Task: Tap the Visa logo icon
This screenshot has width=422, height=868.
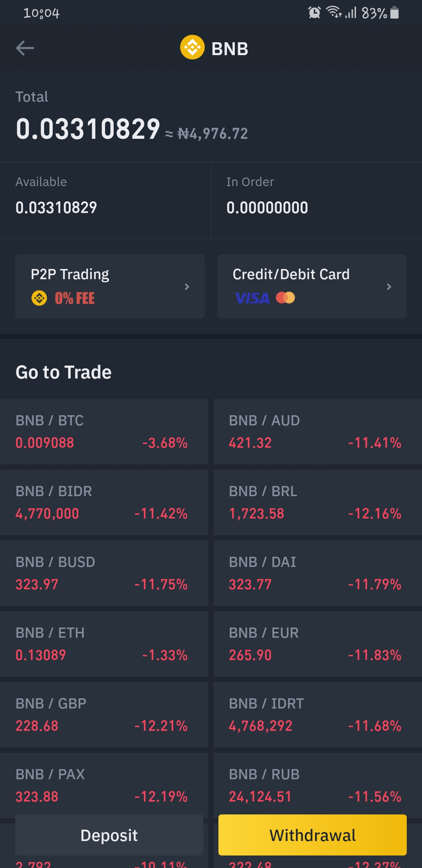Action: pyautogui.click(x=252, y=298)
